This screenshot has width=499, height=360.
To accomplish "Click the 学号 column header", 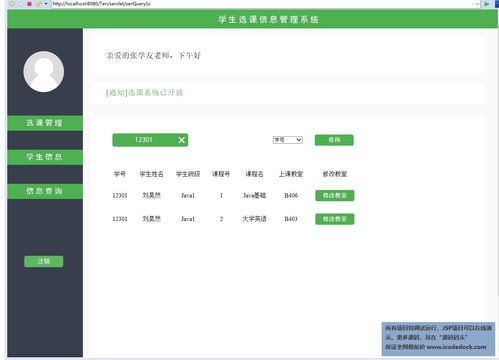I will click(120, 174).
